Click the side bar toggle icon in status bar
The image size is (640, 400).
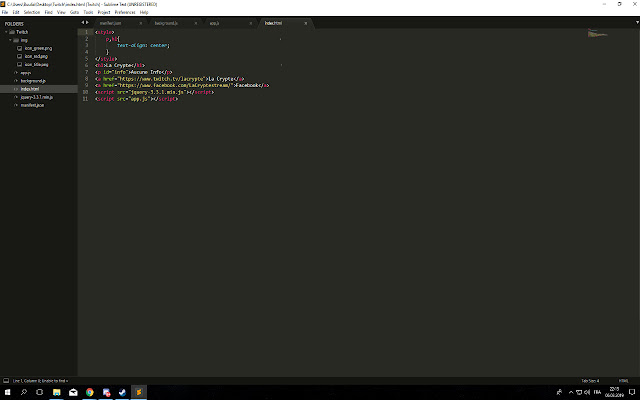click(x=4, y=381)
